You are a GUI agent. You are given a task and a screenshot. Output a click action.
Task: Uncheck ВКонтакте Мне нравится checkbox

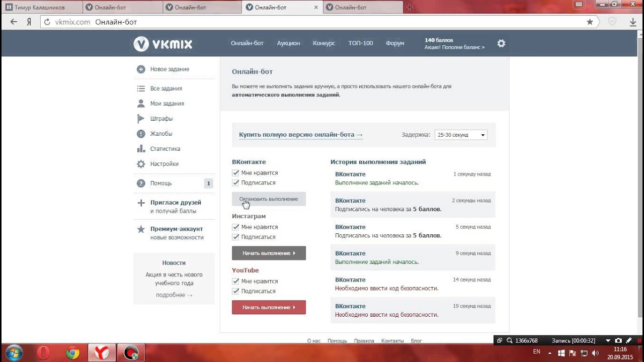pos(235,173)
